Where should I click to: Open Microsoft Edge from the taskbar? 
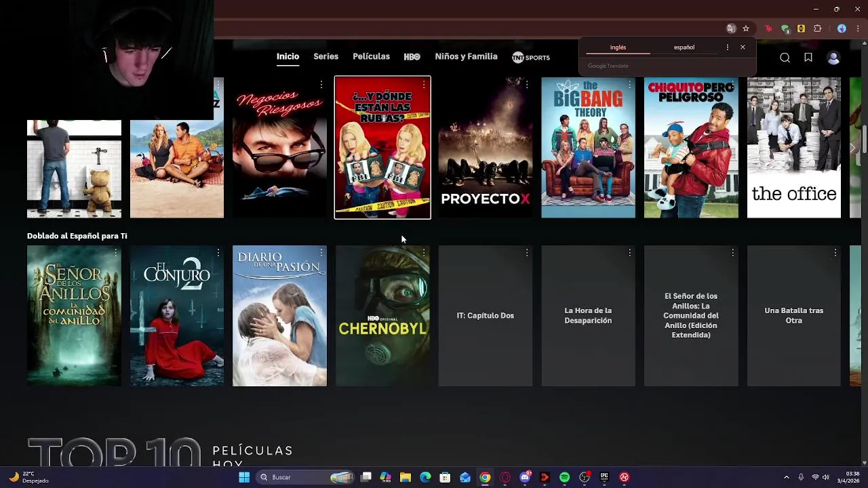[425, 477]
